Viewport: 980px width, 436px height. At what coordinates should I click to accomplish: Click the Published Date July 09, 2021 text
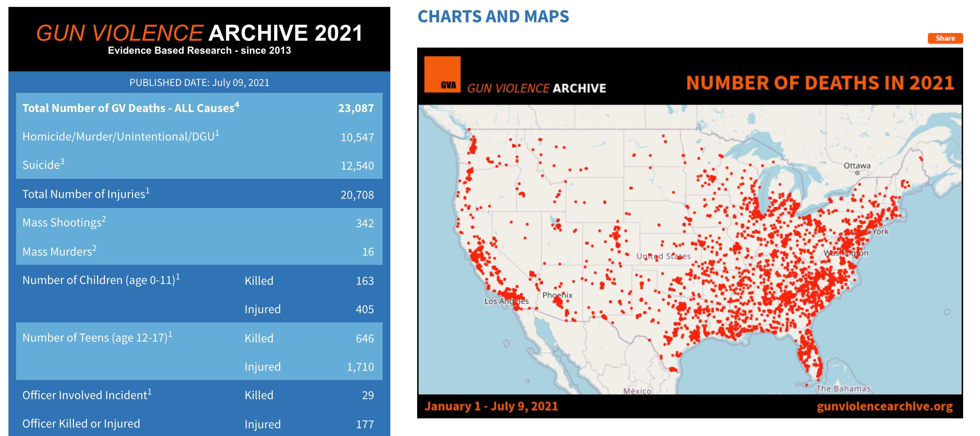click(199, 83)
